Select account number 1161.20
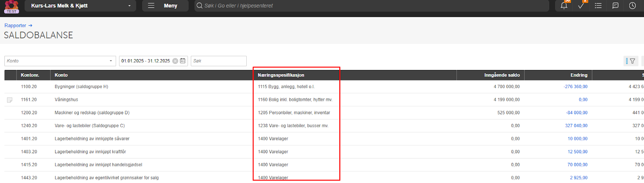The height and width of the screenshot is (183, 644). point(29,100)
